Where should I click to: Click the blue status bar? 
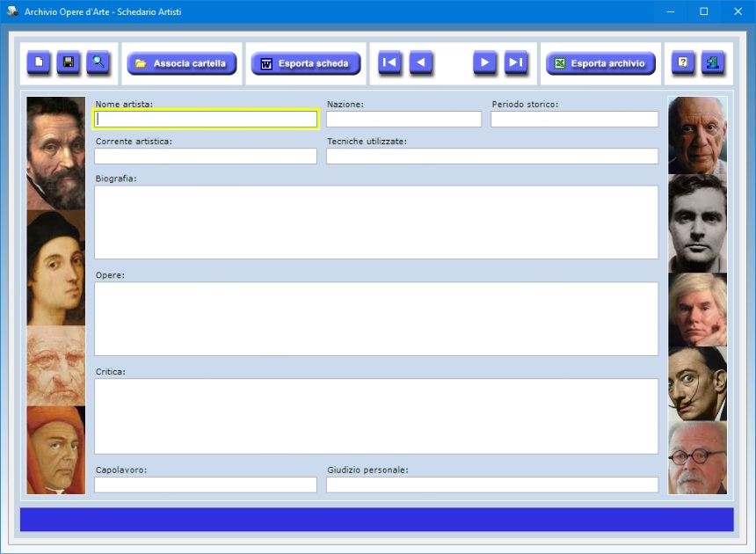coord(377,520)
